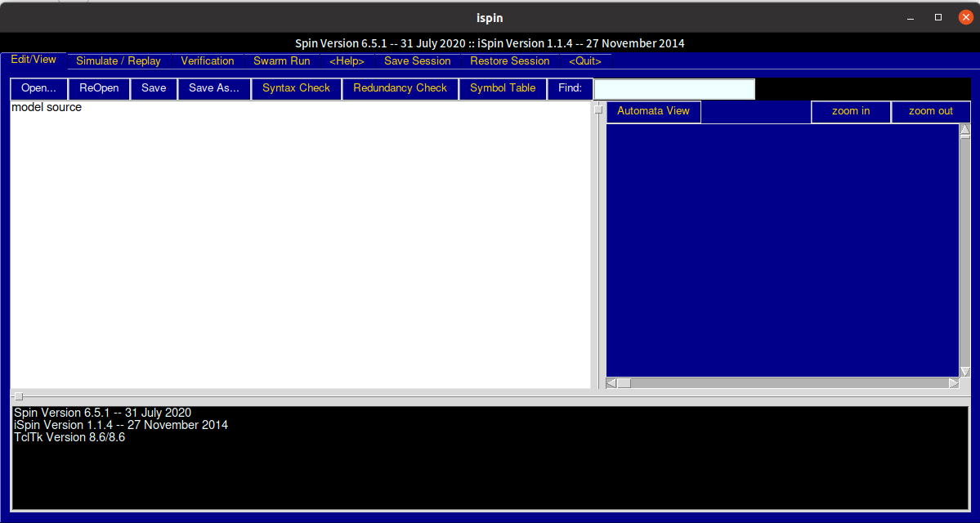Click the iSpin Version 1.1.4 log line

[121, 425]
